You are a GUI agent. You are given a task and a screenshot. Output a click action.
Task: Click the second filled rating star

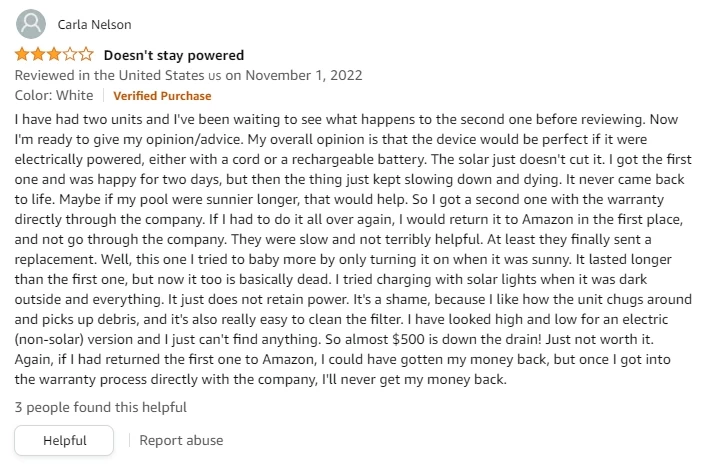pyautogui.click(x=38, y=55)
